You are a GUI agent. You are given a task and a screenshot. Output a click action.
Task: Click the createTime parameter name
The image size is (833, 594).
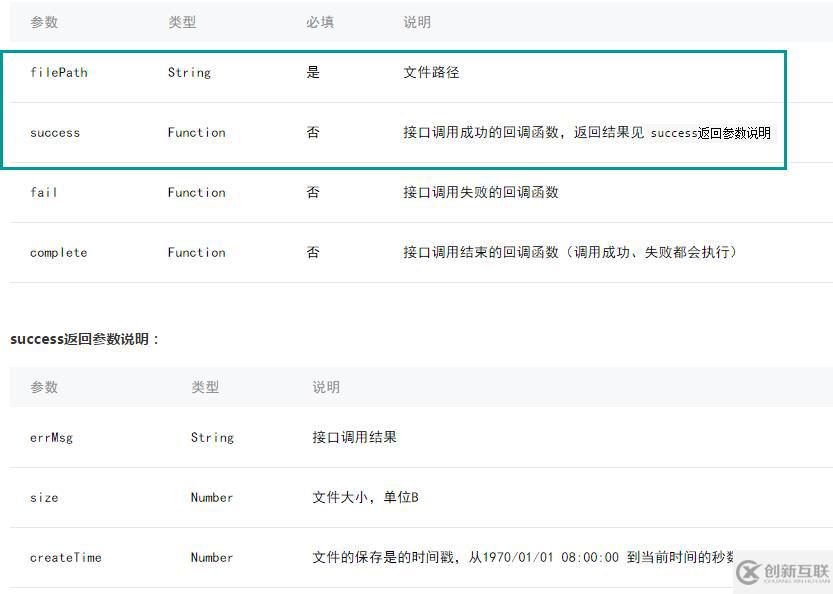tap(66, 557)
